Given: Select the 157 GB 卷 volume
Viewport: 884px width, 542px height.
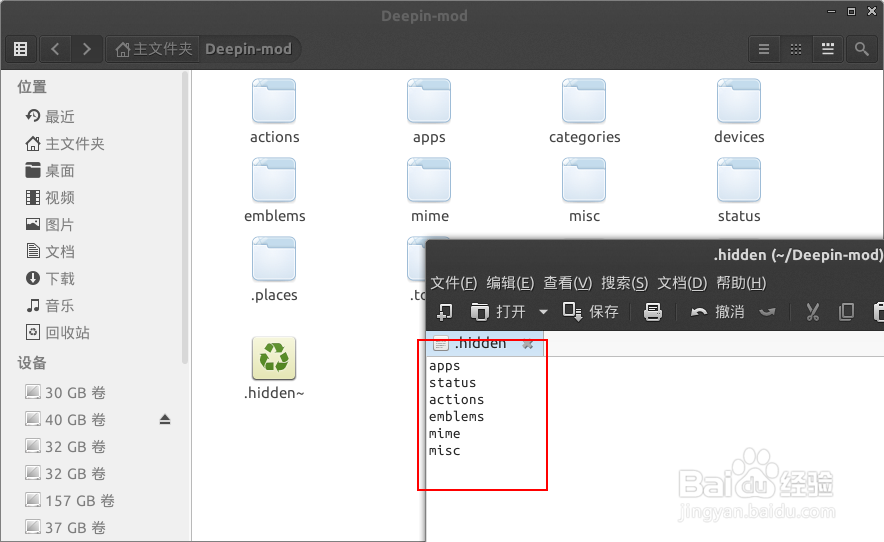Looking at the screenshot, I should click(70, 501).
